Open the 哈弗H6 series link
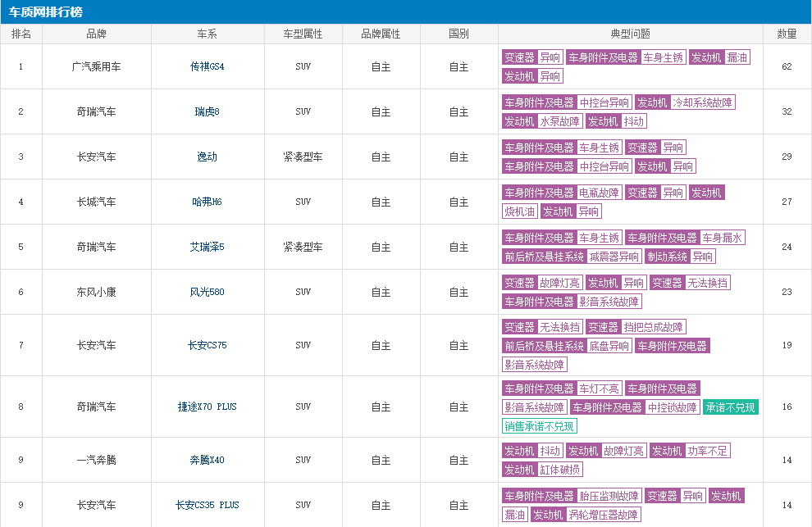Viewport: 812px width, 527px height. (208, 202)
